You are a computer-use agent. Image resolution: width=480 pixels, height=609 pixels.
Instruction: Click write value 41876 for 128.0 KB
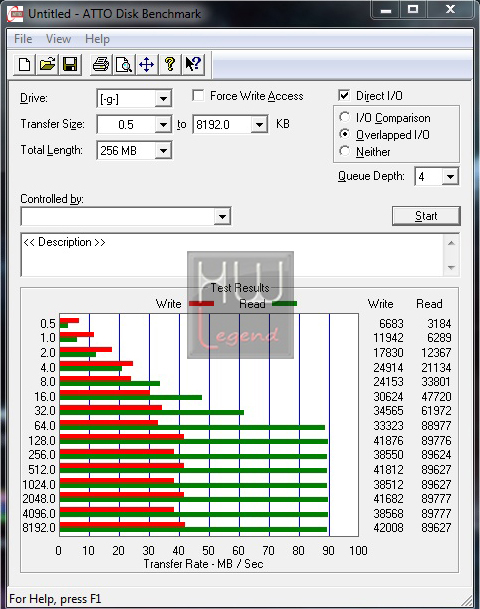pos(388,441)
